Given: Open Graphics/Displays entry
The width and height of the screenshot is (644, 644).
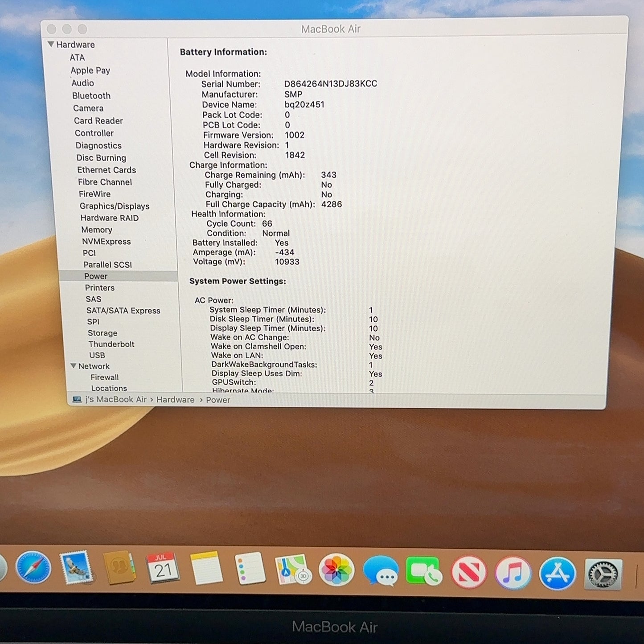Looking at the screenshot, I should coord(115,206).
